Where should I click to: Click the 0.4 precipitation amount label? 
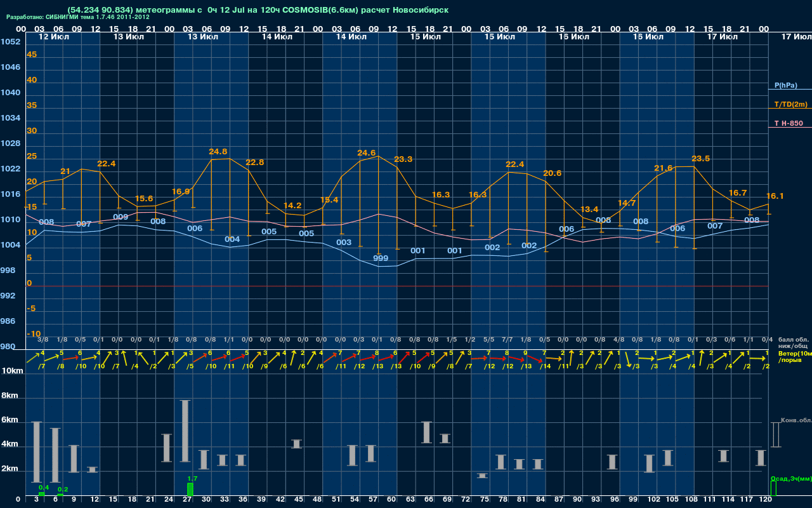click(x=44, y=487)
